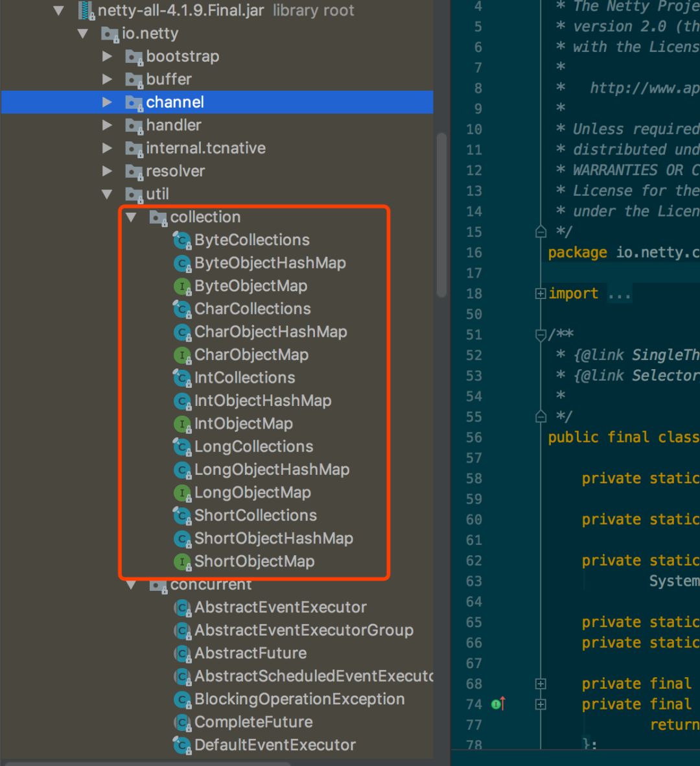Click the project tree horizontal scrollbar
Screen dimensions: 700x766
146,763
